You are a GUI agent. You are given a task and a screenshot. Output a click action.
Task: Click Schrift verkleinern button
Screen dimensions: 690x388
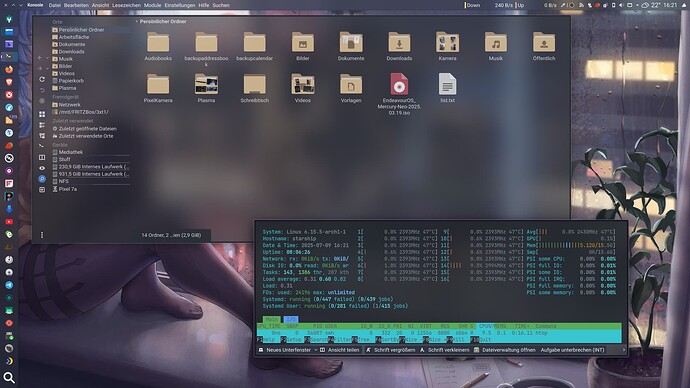(444, 350)
